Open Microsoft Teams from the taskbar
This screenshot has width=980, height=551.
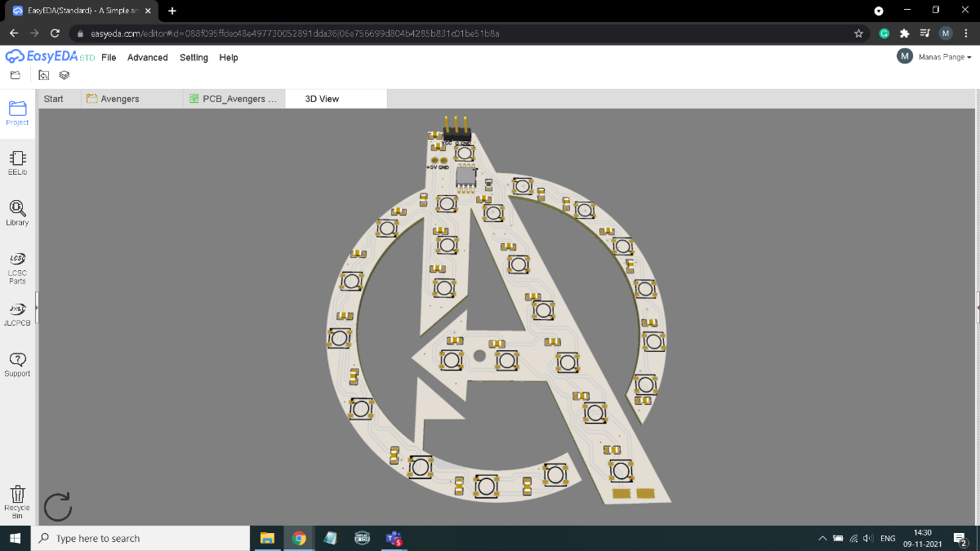tap(394, 538)
